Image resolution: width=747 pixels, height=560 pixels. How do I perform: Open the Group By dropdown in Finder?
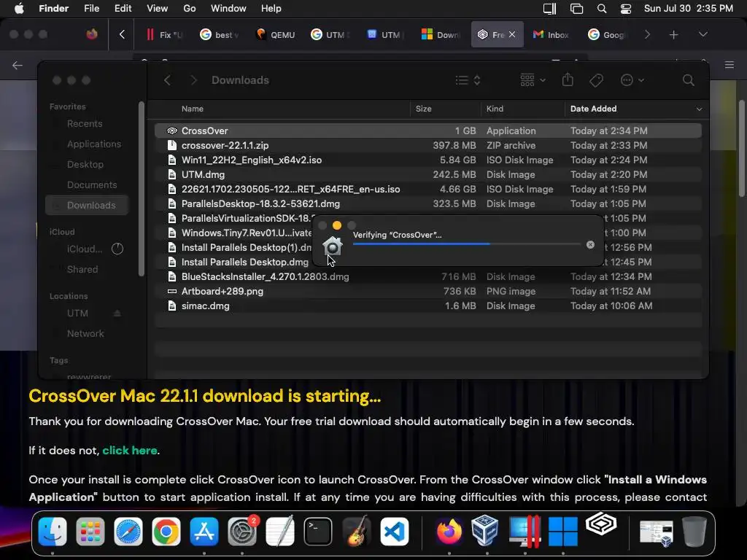533,80
